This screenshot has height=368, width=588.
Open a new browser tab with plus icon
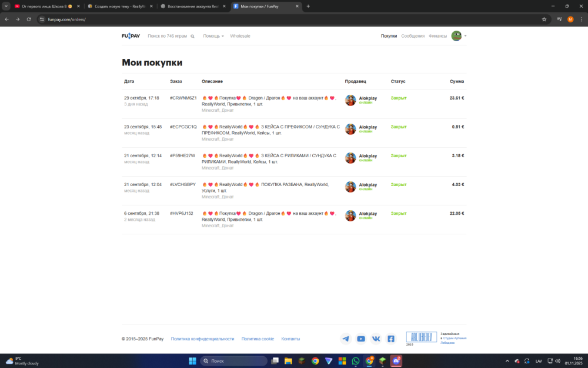[x=308, y=6]
